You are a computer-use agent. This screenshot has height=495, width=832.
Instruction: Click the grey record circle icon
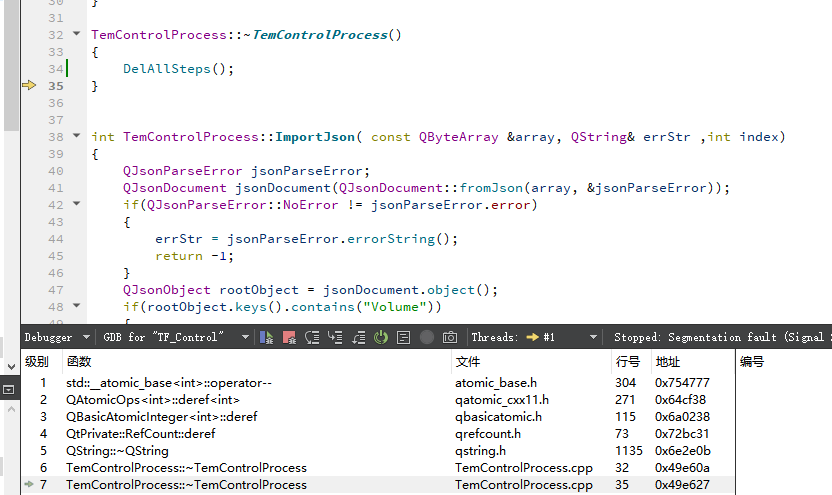427,337
